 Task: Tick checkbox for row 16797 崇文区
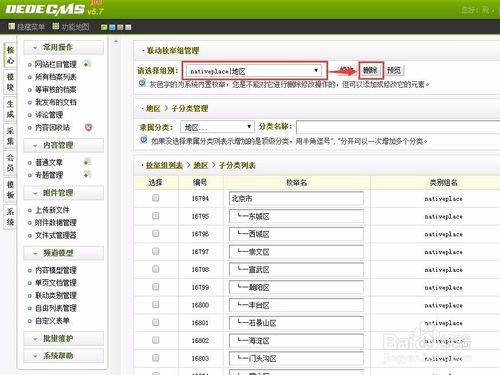[155, 251]
